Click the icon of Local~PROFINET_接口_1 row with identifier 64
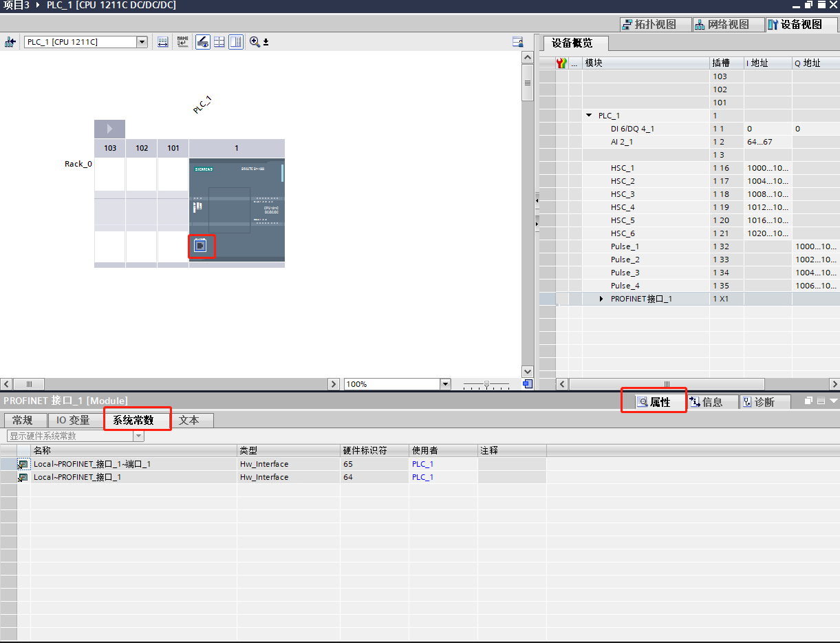The image size is (840, 643). click(x=23, y=477)
